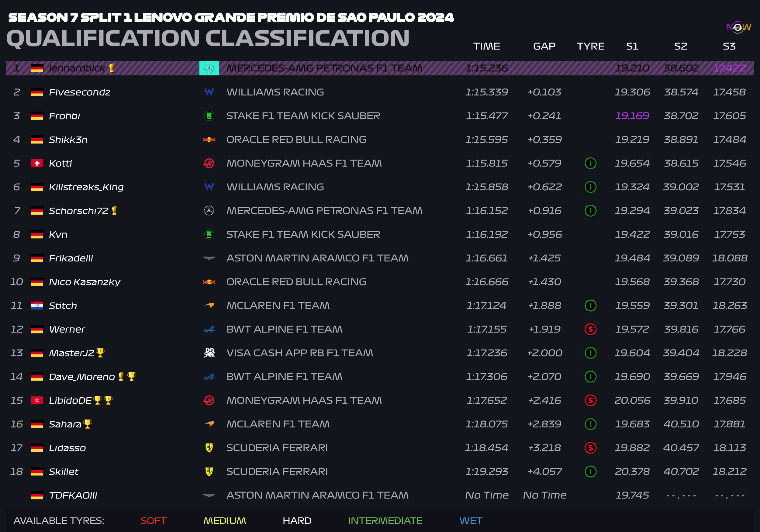Click the TYRE column header
Viewport: 760px width, 532px height.
click(591, 46)
